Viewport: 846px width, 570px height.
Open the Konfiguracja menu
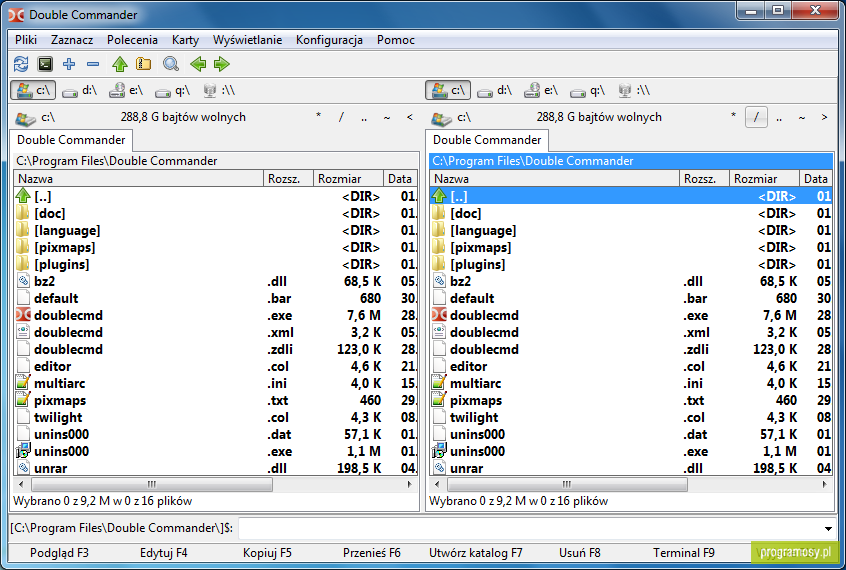coord(329,40)
